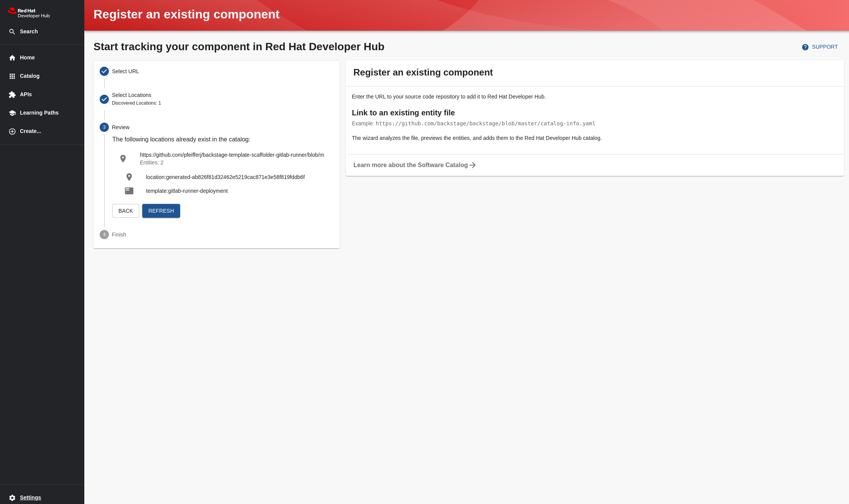Click the Learning Paths graduation cap icon
Viewport: 849px width, 504px height.
tap(12, 113)
